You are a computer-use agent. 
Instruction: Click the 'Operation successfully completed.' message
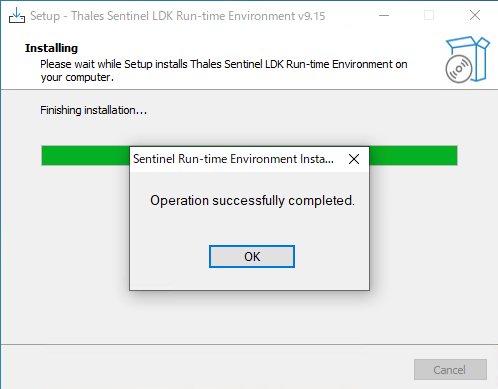tap(252, 201)
